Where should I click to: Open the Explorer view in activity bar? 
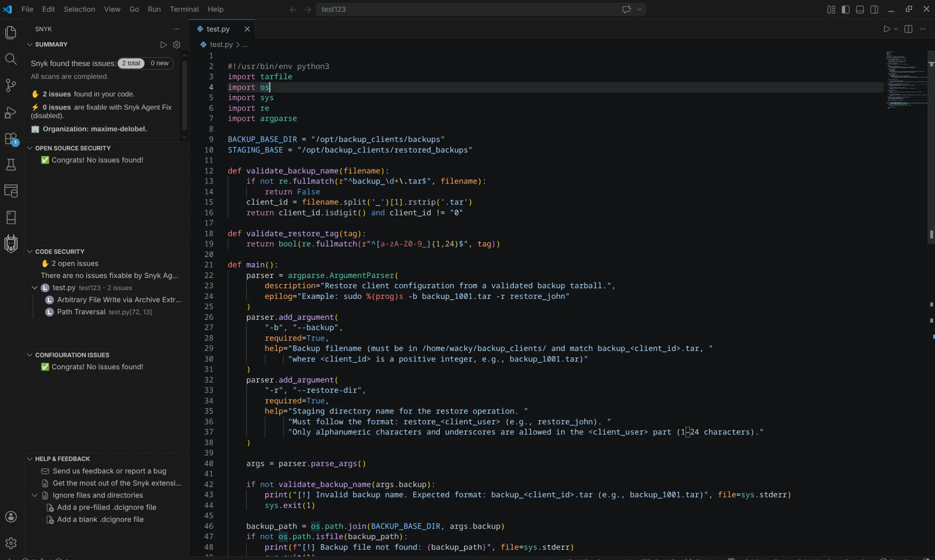point(11,33)
